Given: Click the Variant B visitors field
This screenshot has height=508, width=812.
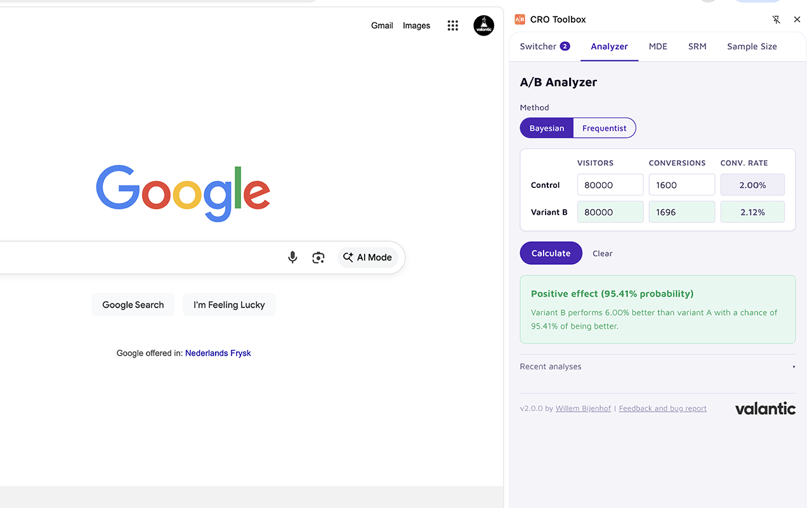Looking at the screenshot, I should (610, 212).
